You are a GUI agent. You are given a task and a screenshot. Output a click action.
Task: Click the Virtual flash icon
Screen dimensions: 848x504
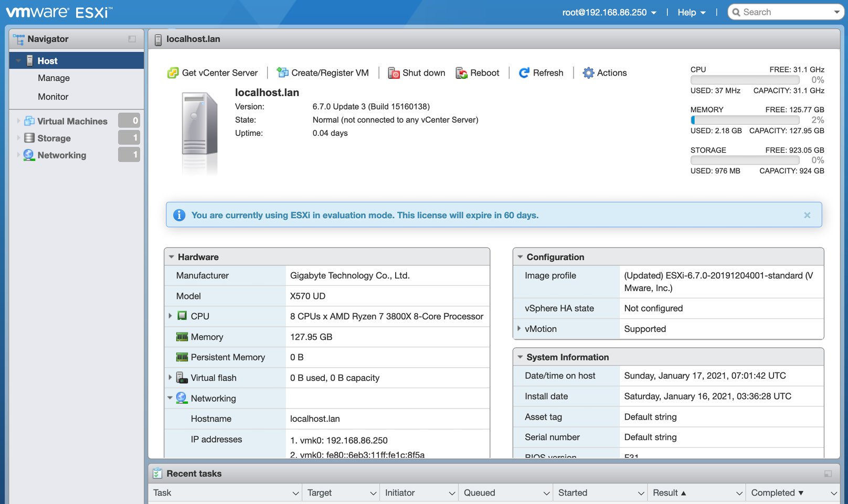182,378
